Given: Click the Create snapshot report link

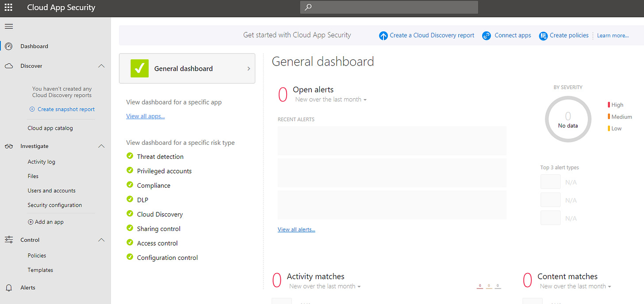Looking at the screenshot, I should [66, 109].
